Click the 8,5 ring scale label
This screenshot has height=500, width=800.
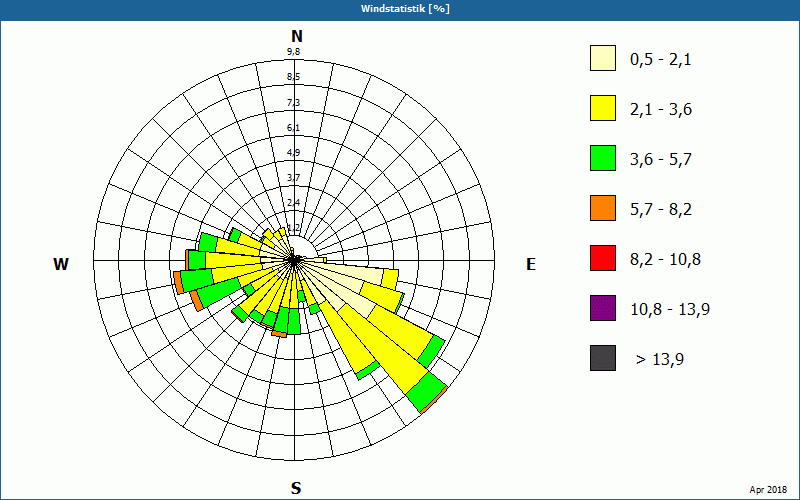293,77
